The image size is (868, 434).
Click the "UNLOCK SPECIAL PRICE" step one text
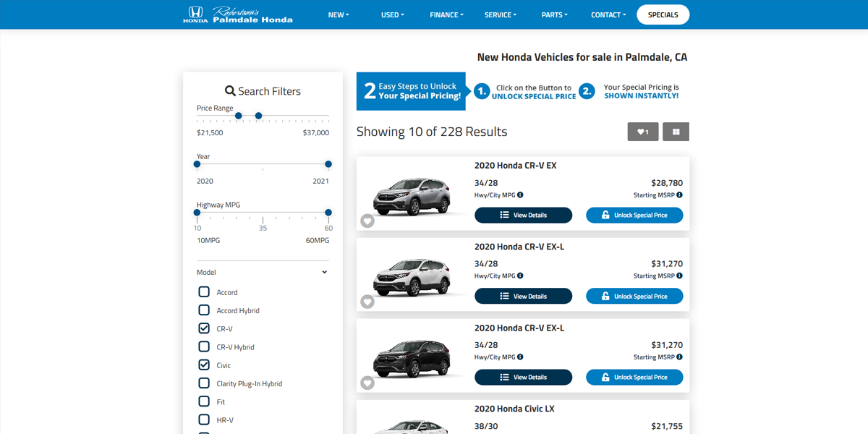coord(534,96)
